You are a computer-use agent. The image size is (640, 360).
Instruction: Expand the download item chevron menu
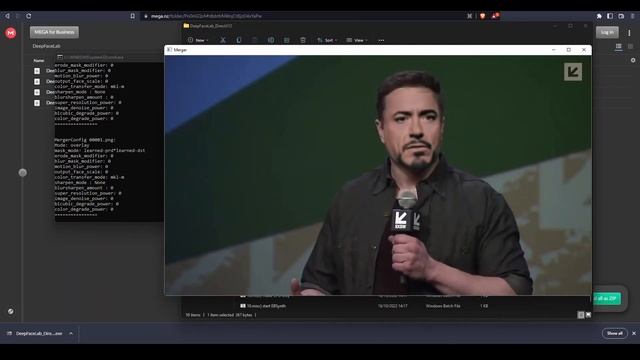[x=71, y=333]
